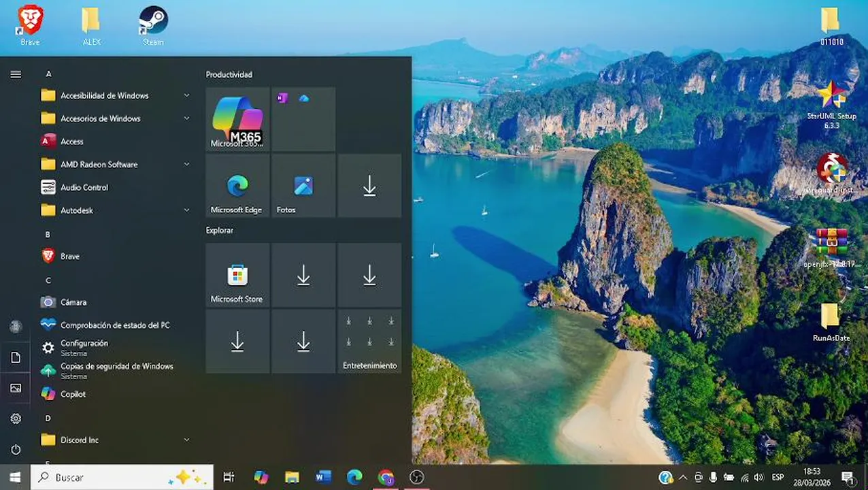Expand the Accesorios de Windows folder
The height and width of the screenshot is (490, 868).
coord(116,118)
